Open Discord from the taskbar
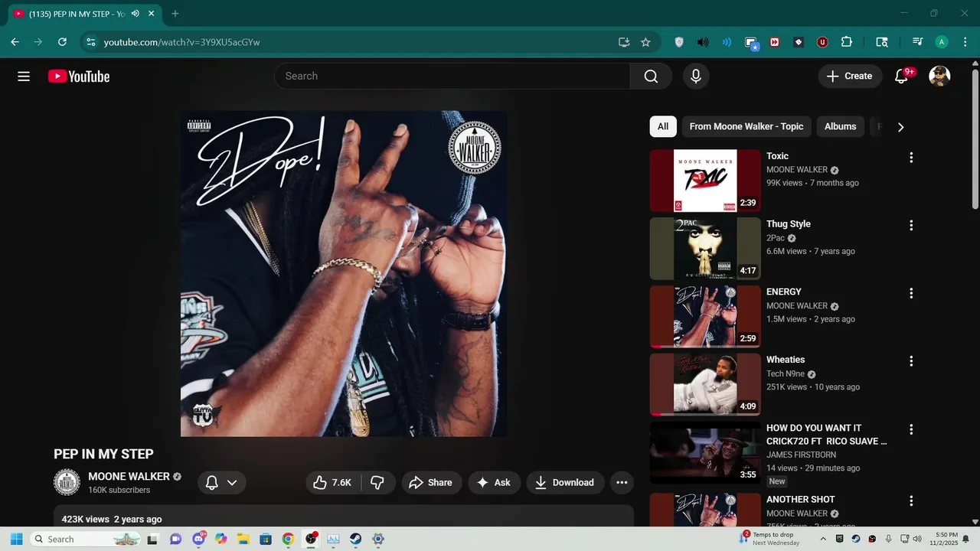Screen dimensions: 980x551 [x=200, y=539]
